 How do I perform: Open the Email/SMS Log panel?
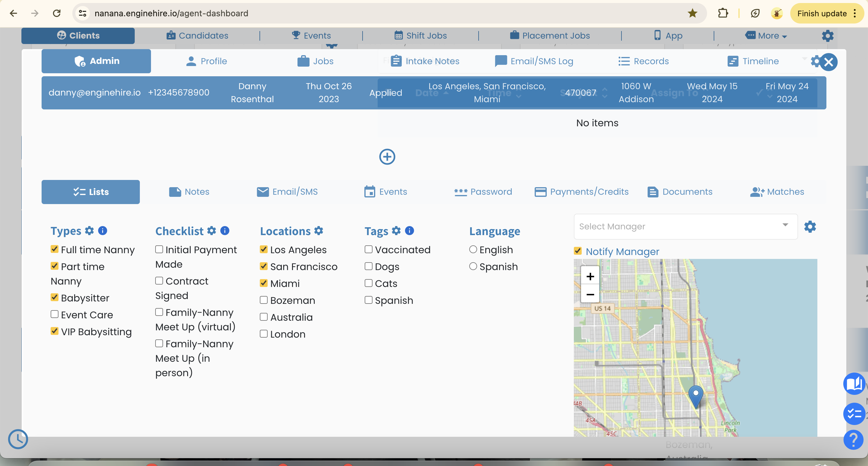click(x=534, y=61)
